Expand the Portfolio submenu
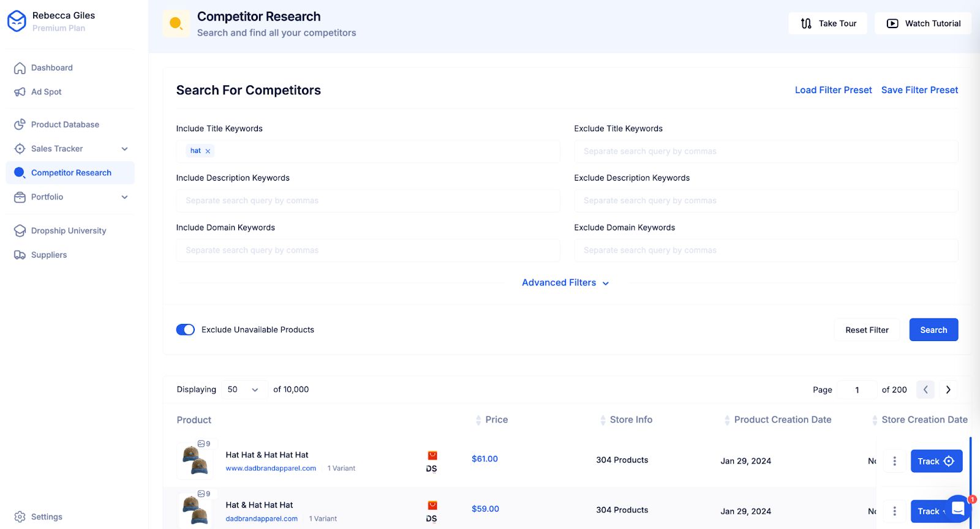The width and height of the screenshot is (980, 529). click(x=124, y=197)
